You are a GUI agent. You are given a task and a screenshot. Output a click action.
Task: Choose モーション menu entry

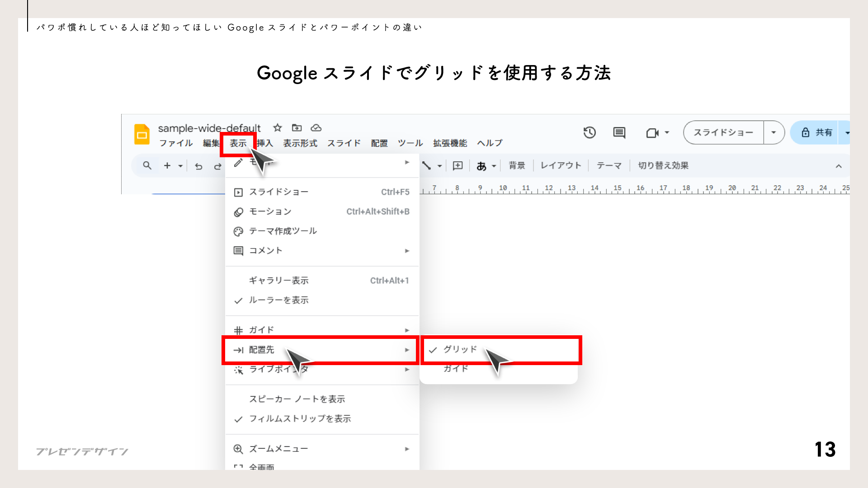tap(322, 211)
